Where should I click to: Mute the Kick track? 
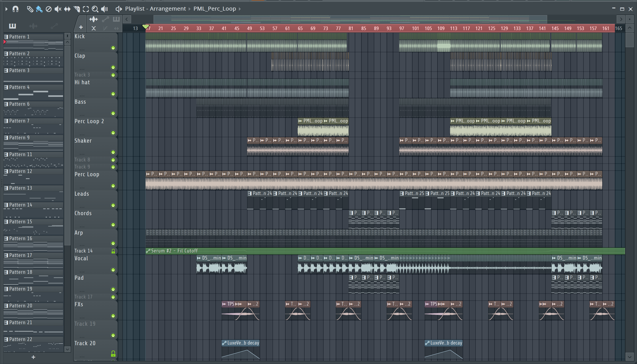113,48
